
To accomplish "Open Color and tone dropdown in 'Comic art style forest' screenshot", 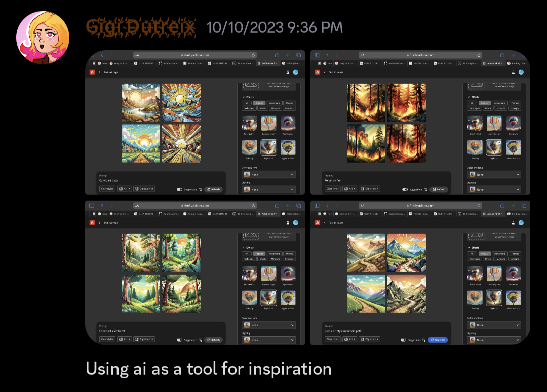I will [x=268, y=325].
